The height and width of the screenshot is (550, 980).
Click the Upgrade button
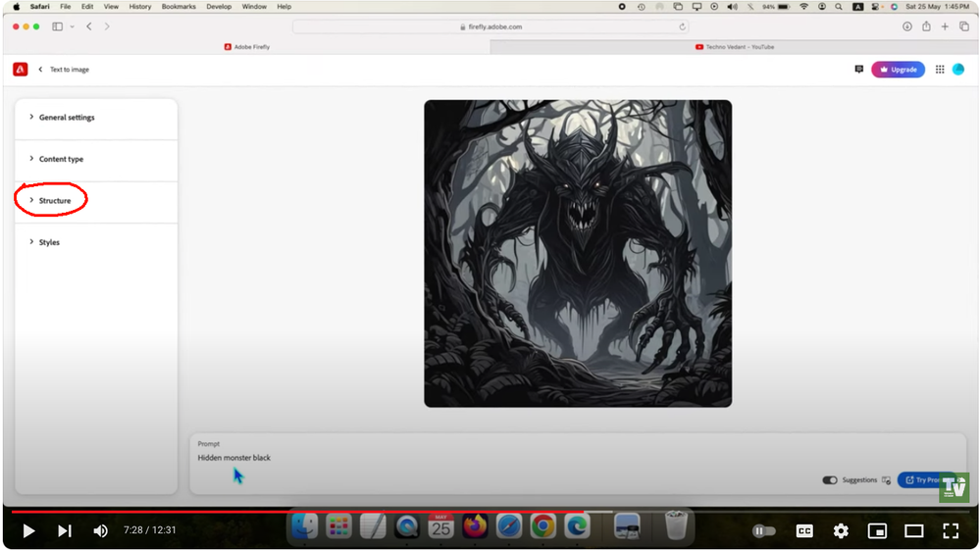tap(899, 70)
